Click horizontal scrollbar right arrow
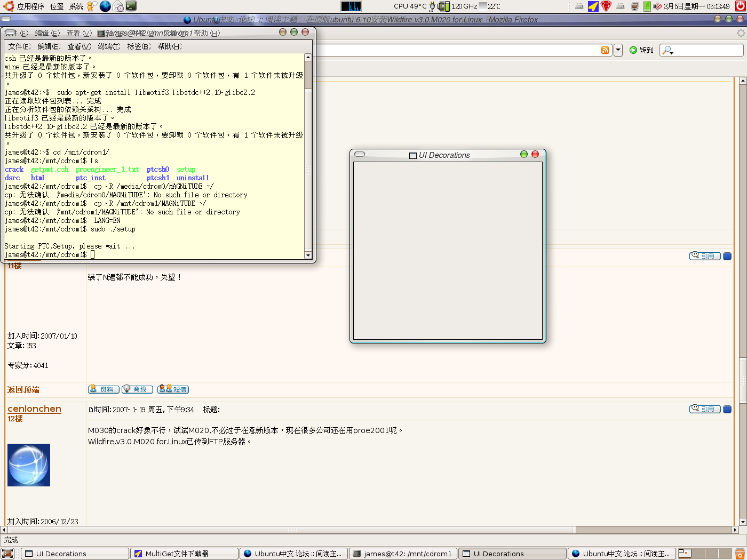Image resolution: width=747 pixels, height=560 pixels. click(735, 530)
